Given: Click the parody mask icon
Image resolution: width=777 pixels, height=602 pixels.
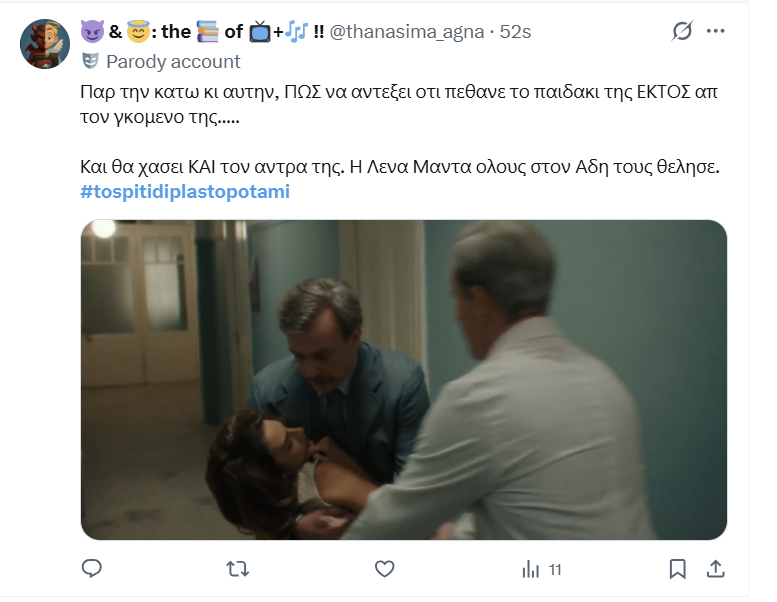Looking at the screenshot, I should click(90, 61).
